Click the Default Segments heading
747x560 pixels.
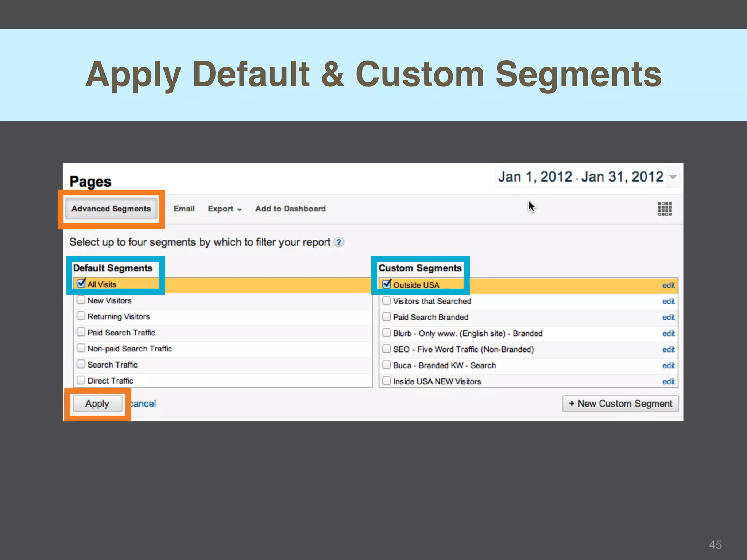click(x=113, y=268)
